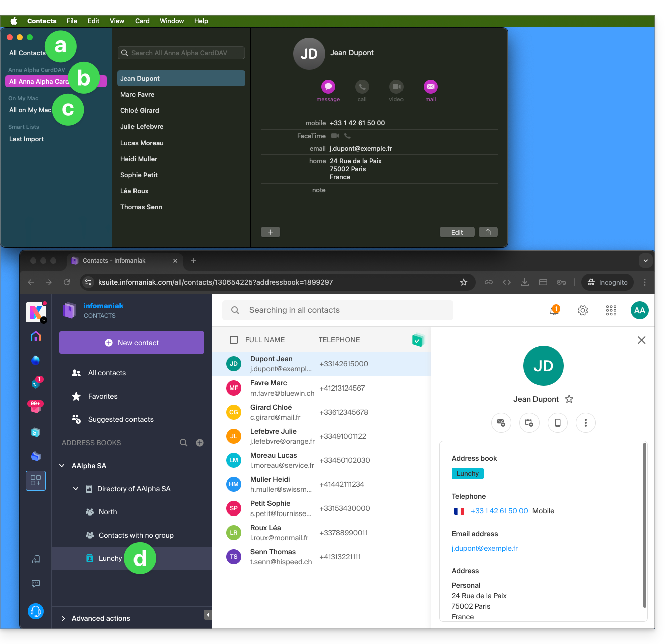
Task: Click the Searching in all contacts field
Action: click(337, 310)
